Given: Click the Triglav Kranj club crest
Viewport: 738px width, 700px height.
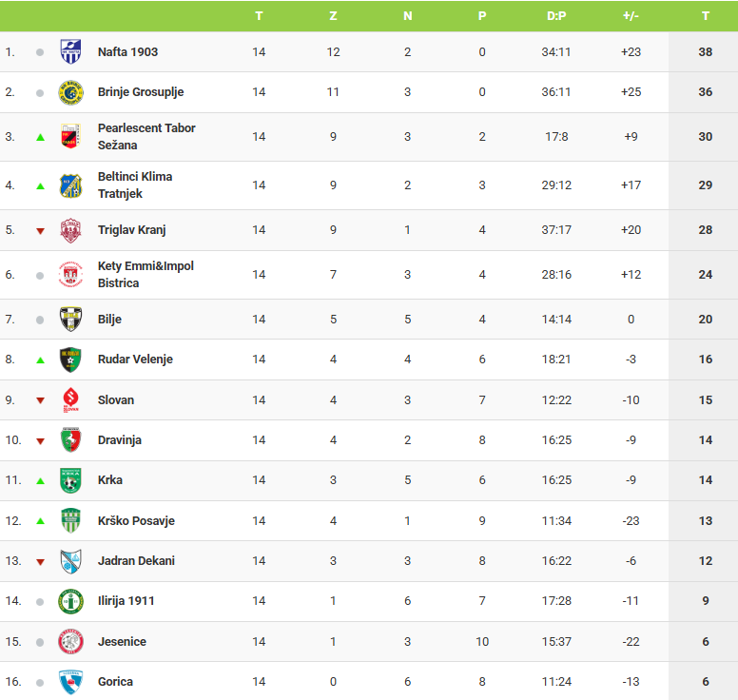Looking at the screenshot, I should [x=70, y=230].
